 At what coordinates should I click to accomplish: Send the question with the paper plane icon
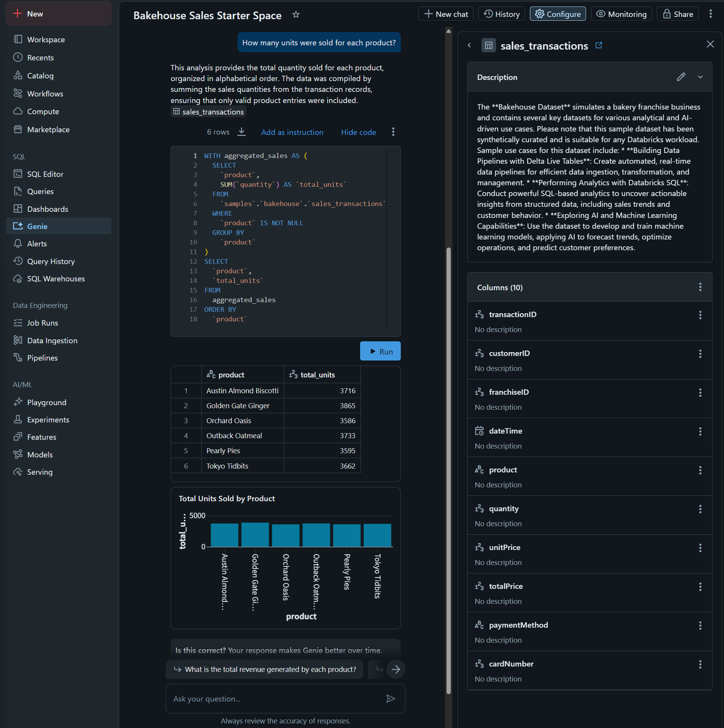coord(390,698)
